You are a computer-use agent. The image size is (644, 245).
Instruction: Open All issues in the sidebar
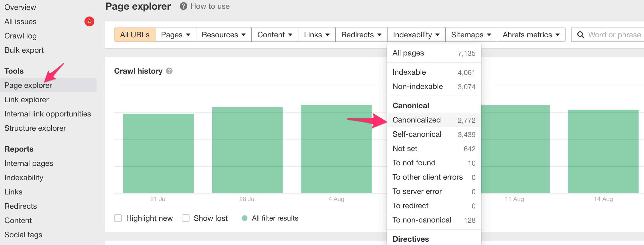pos(20,21)
